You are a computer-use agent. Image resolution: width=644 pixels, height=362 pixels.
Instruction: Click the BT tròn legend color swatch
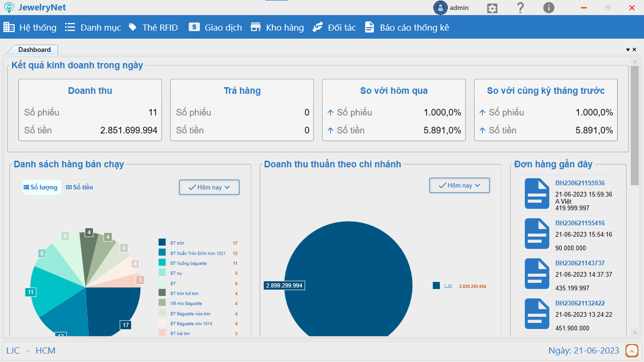pyautogui.click(x=162, y=242)
